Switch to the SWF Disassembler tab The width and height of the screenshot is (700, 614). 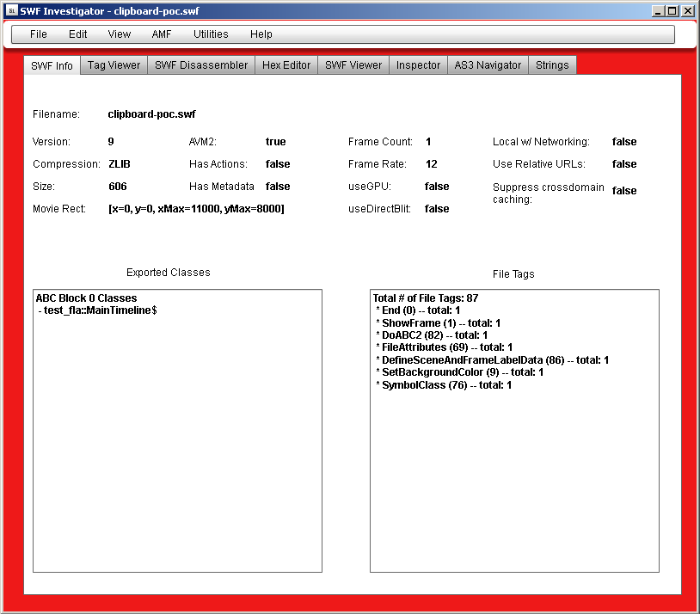pyautogui.click(x=201, y=65)
